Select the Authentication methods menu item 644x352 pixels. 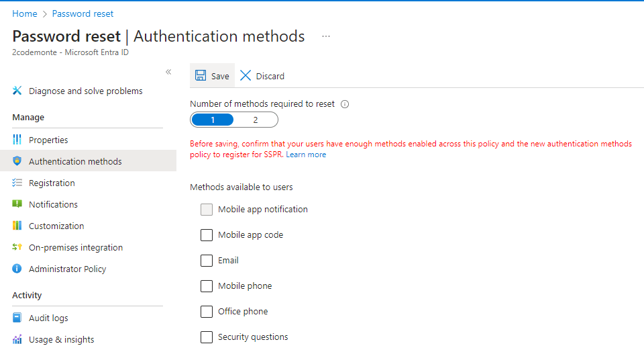pyautogui.click(x=75, y=161)
